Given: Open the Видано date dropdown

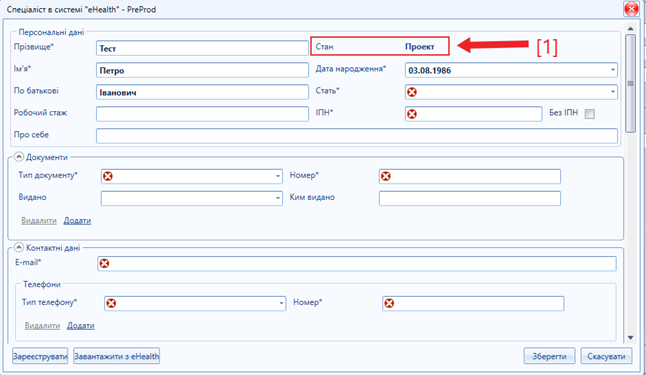Looking at the screenshot, I should [278, 198].
